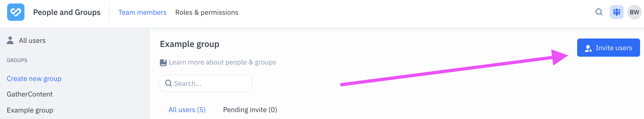Click the Create new group link
This screenshot has height=119, width=644.
pos(34,79)
